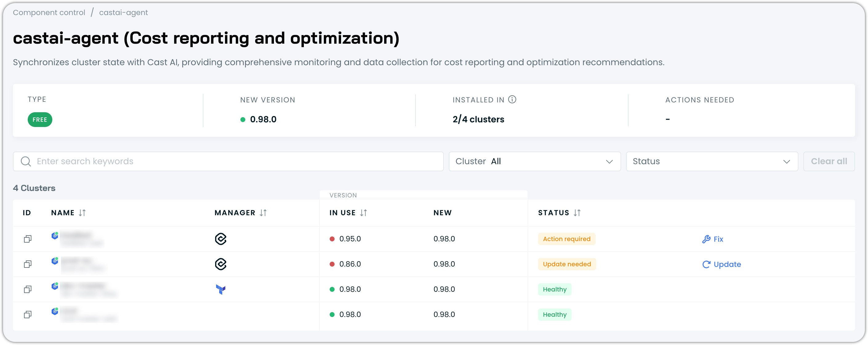Image resolution: width=868 pixels, height=345 pixels.
Task: Click Cast AI manager icon in first row
Action: pos(220,239)
